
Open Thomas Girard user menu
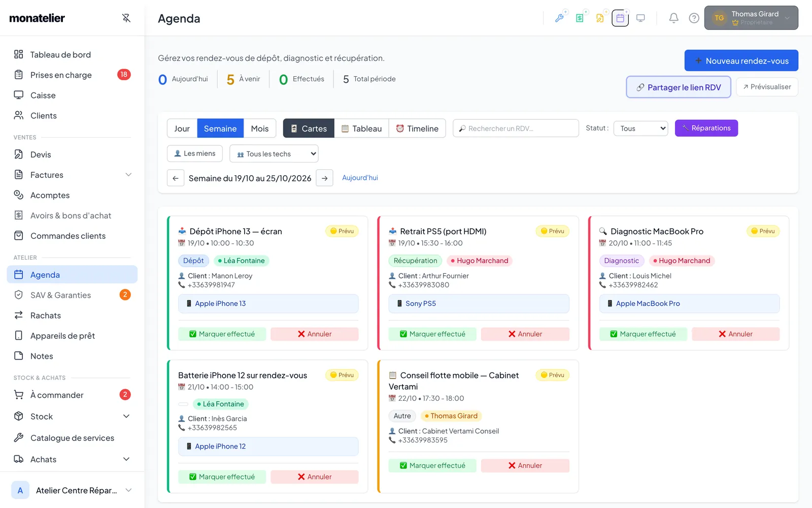click(x=751, y=18)
